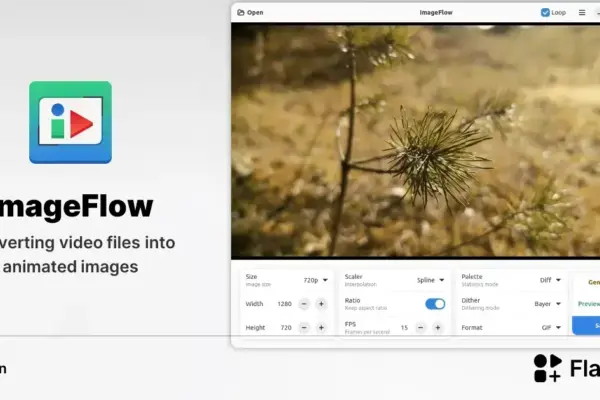Expand the Size 720p dropdown

coord(315,280)
